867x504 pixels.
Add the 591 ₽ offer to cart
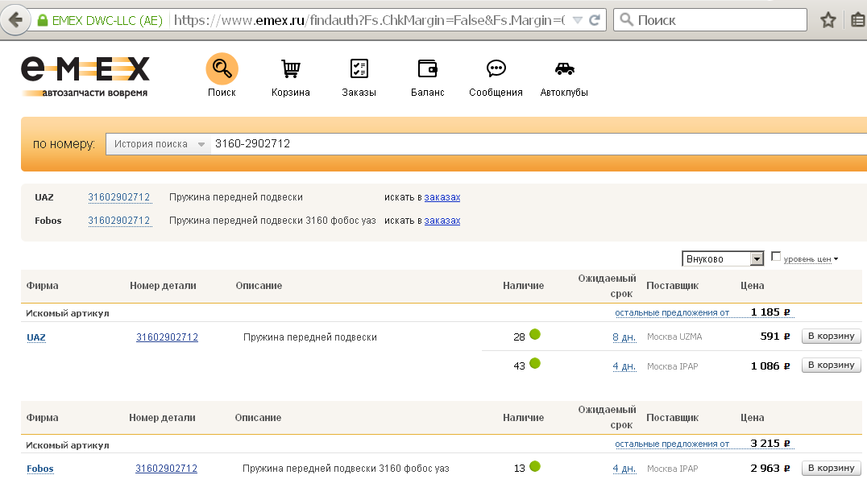[x=831, y=336]
